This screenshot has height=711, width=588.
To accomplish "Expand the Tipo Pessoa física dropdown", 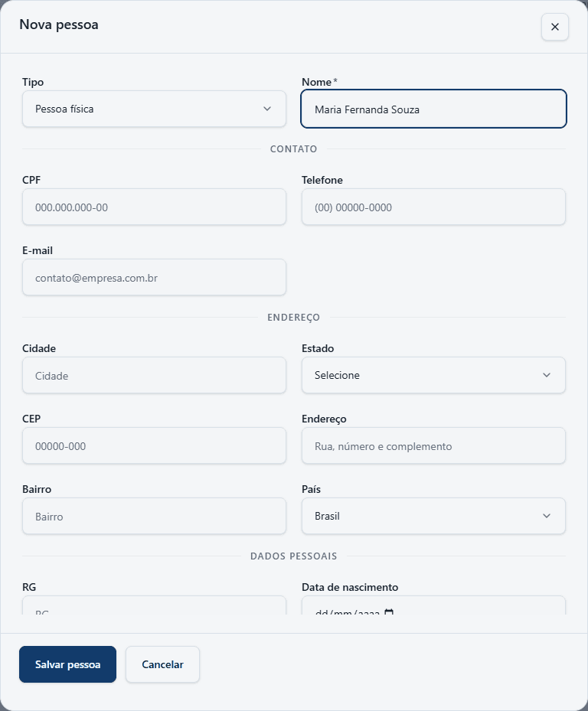I will pos(154,109).
